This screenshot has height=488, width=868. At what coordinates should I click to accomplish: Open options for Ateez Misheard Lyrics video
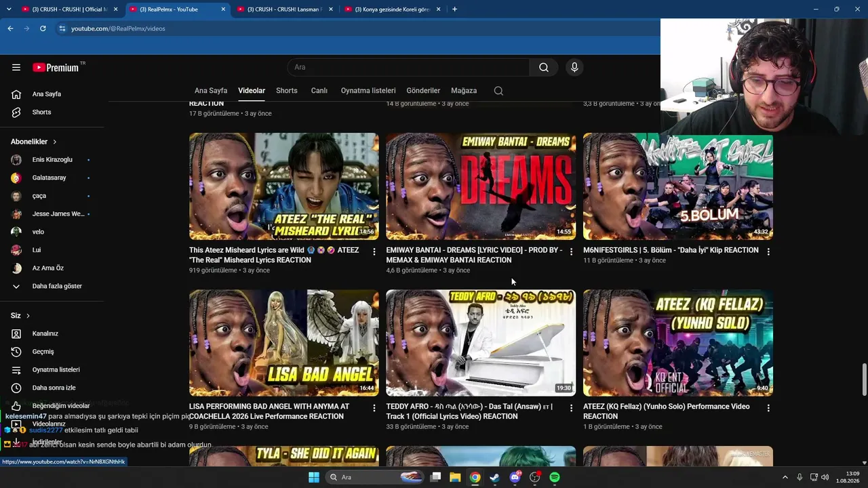point(374,251)
